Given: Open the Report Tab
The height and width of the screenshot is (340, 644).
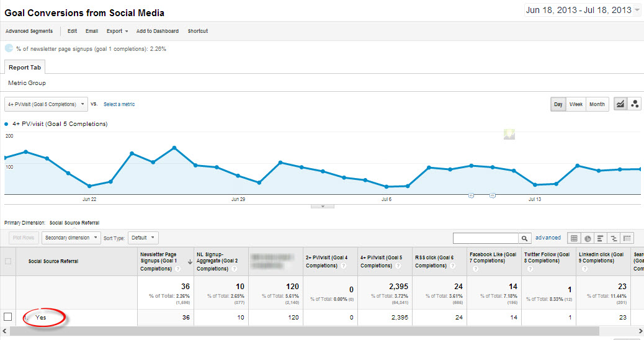Looking at the screenshot, I should (x=25, y=67).
